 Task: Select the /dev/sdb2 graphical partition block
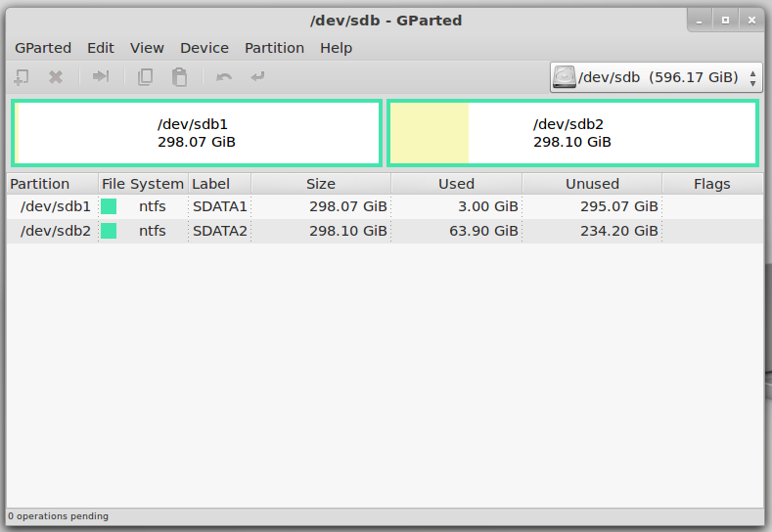click(x=571, y=133)
